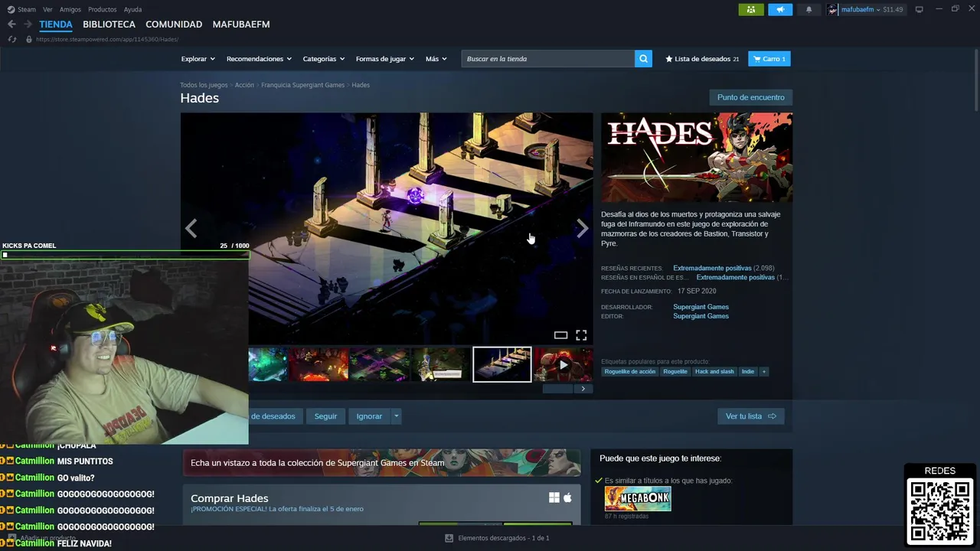Toggle theater mode for screenshot viewer
This screenshot has height=551, width=980.
(560, 335)
